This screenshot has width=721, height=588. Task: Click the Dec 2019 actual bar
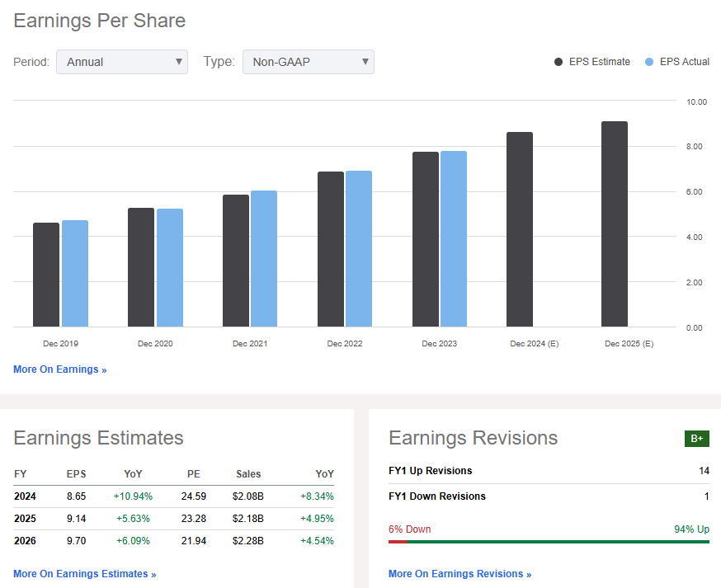tap(77, 272)
